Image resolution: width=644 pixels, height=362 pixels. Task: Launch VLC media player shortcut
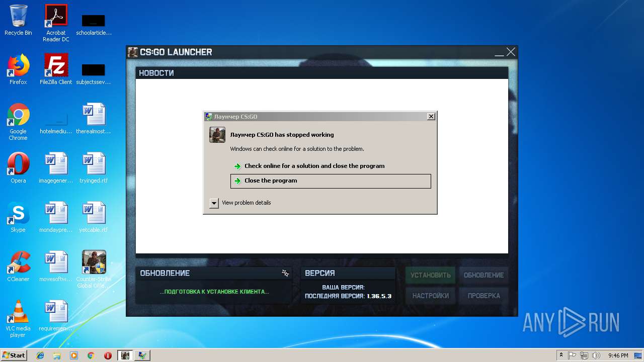(18, 319)
